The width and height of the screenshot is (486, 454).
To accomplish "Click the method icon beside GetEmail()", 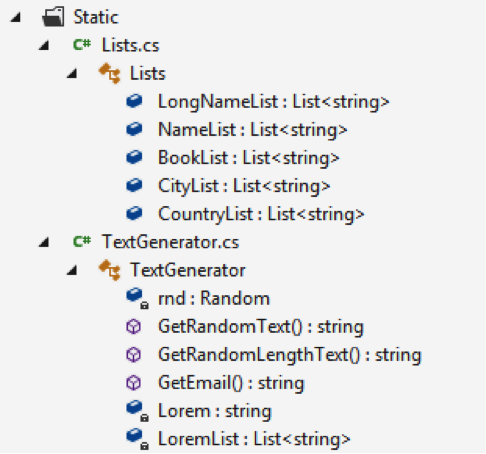I will (134, 383).
